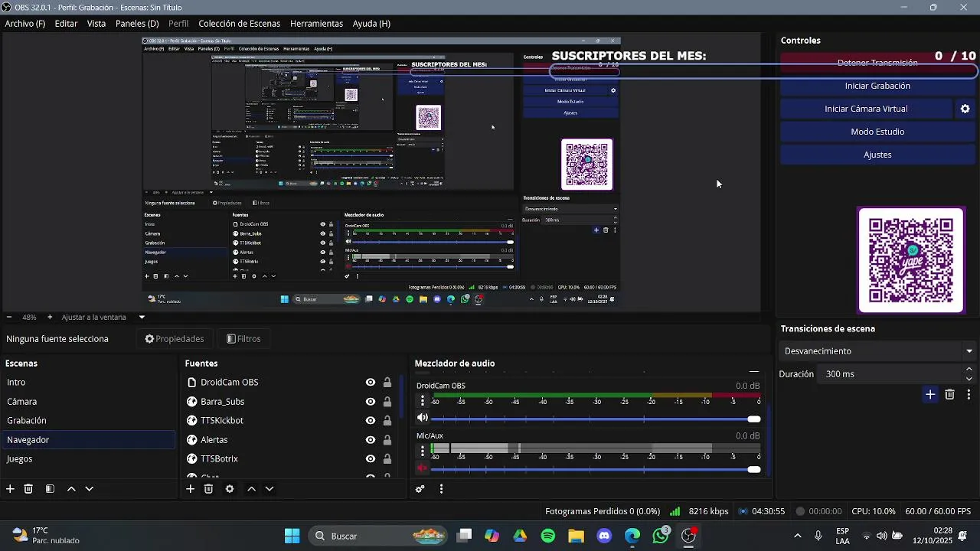Viewport: 980px width, 551px height.
Task: Unmute Mic/Aux audio speaker icon
Action: coord(423,468)
